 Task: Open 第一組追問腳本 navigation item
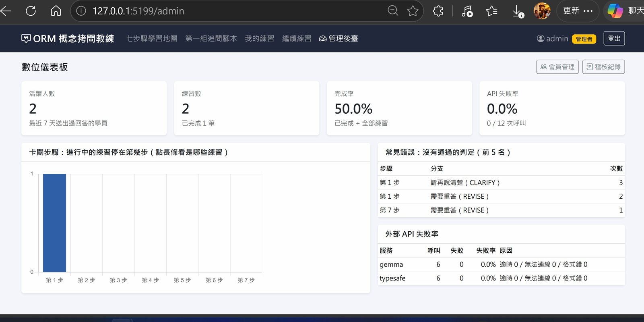211,39
